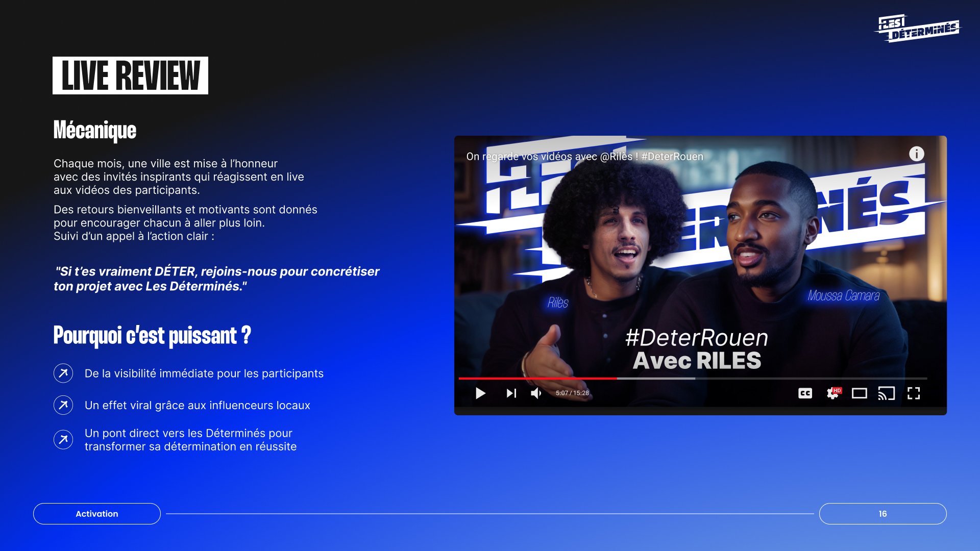Switch to theater mode rectangle icon
980x551 pixels.
(x=860, y=393)
